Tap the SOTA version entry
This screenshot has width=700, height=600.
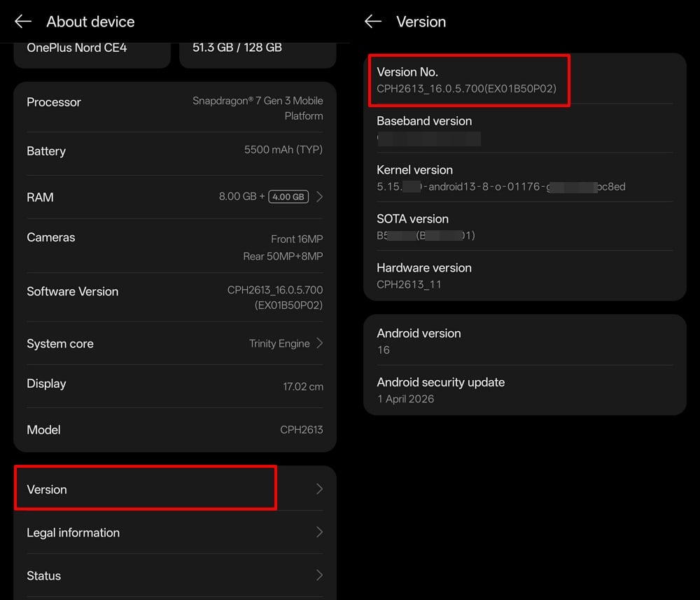coord(525,227)
